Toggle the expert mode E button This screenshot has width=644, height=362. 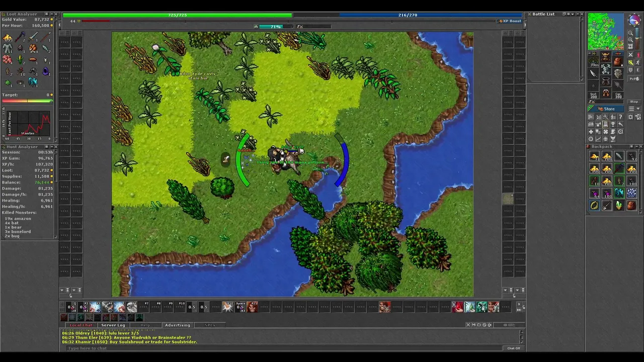[x=638, y=70]
